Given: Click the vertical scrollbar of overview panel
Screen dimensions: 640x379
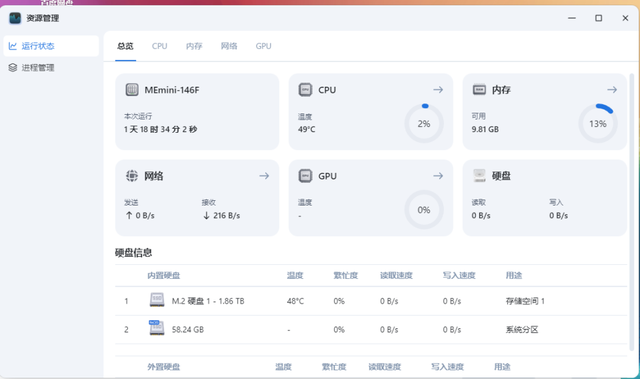Looking at the screenshot, I should point(631,212).
